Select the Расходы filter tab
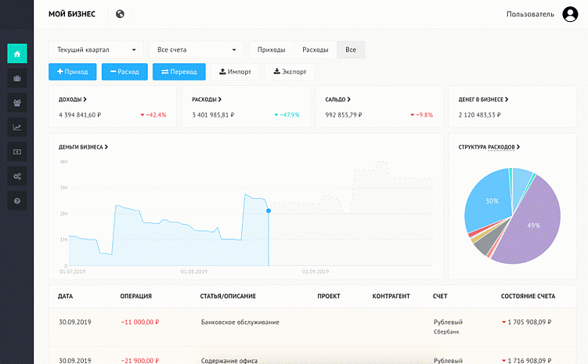The height and width of the screenshot is (364, 588). tap(316, 49)
